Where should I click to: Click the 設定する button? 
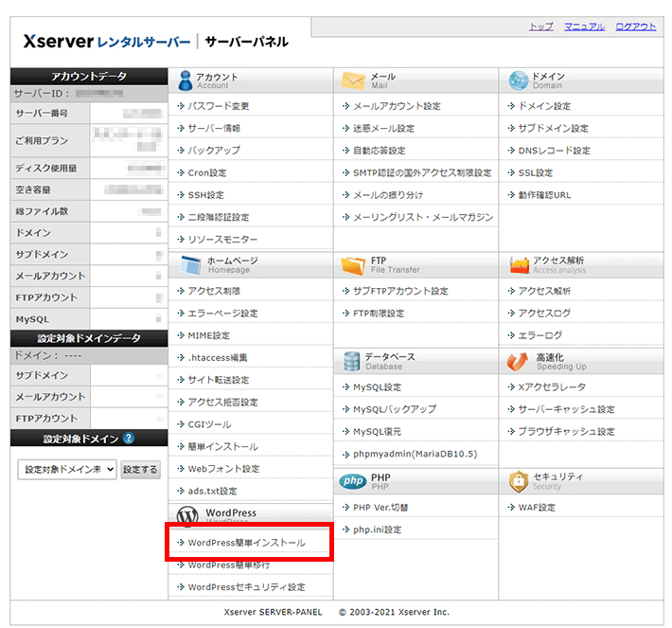tap(141, 469)
